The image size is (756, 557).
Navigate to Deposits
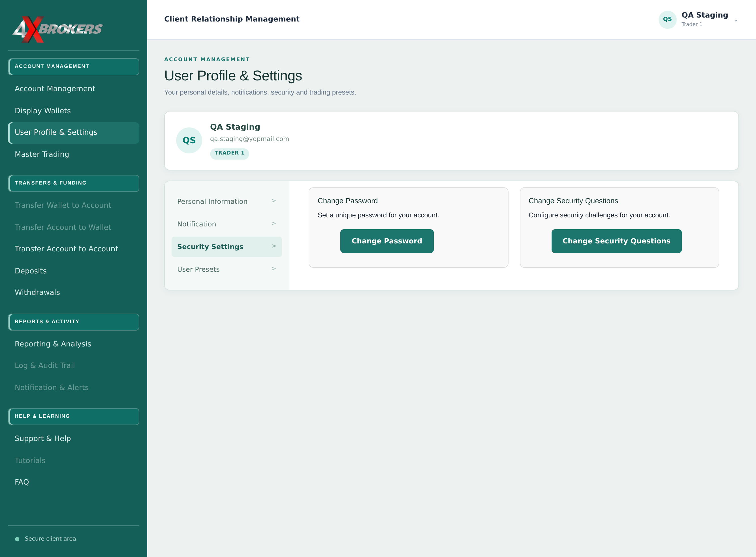[x=31, y=271]
